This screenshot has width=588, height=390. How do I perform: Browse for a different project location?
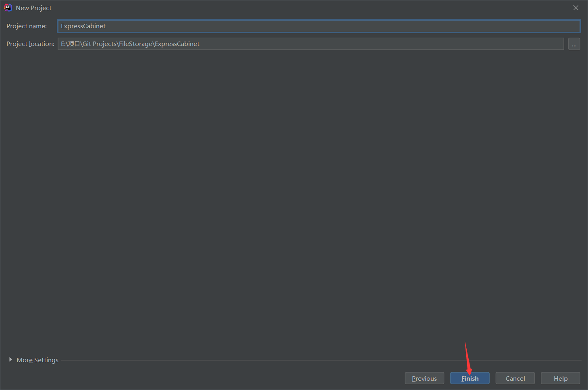click(x=574, y=44)
